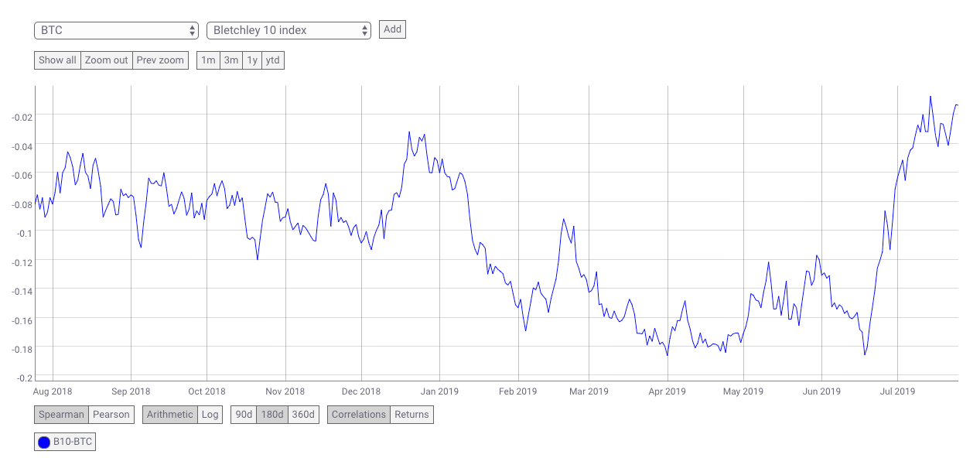Click the -0.16 y-axis label
This screenshot has width=980, height=458.
coord(22,320)
